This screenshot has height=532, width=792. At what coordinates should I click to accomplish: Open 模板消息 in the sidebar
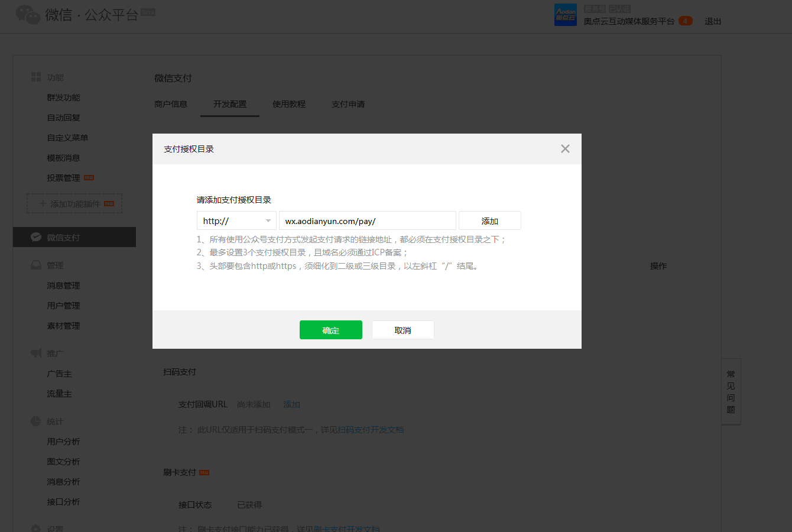point(63,158)
